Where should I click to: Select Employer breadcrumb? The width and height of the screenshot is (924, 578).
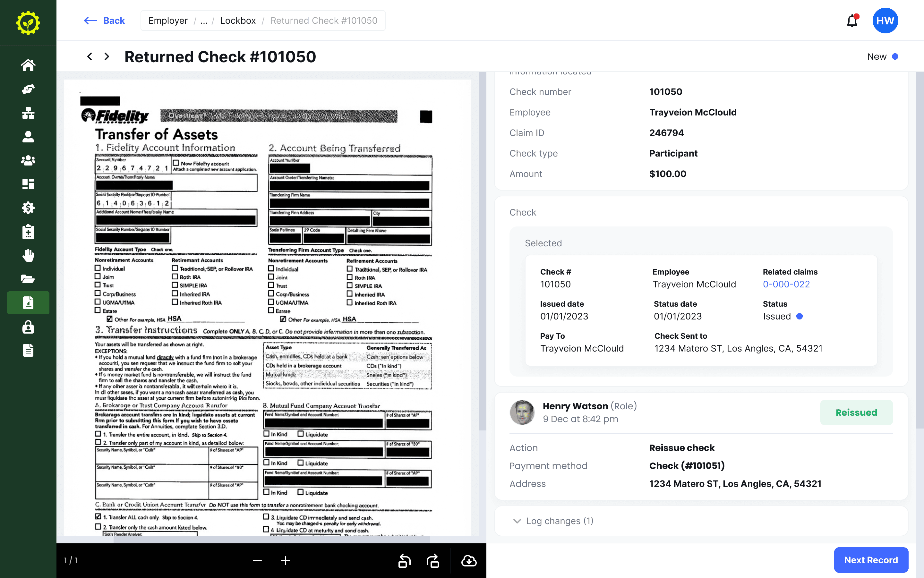pyautogui.click(x=168, y=21)
